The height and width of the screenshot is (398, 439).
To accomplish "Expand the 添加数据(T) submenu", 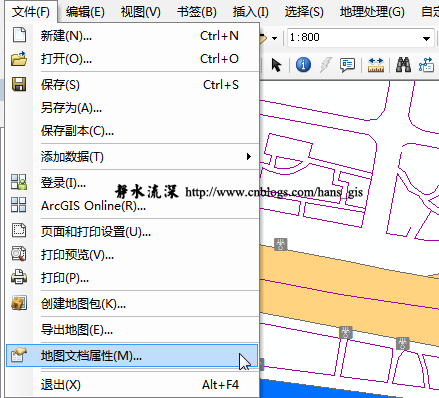I will pyautogui.click(x=132, y=156).
